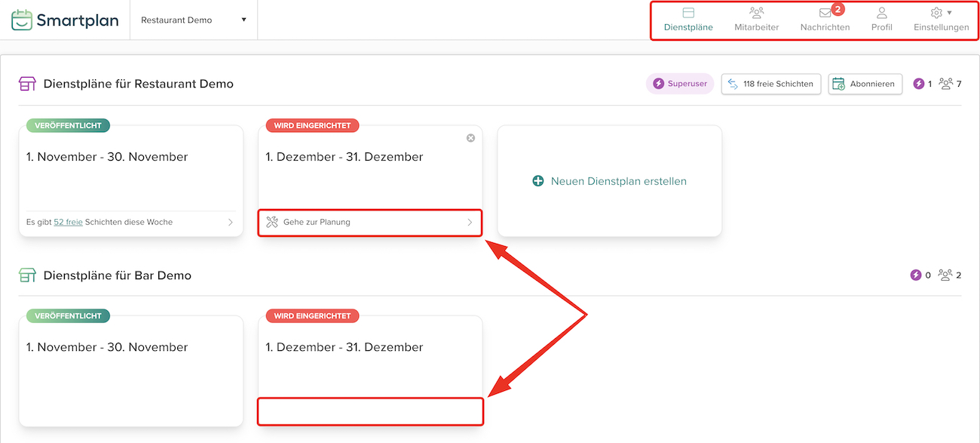
Task: Click the Restaurant Demo employee count icon
Action: pyautogui.click(x=946, y=84)
